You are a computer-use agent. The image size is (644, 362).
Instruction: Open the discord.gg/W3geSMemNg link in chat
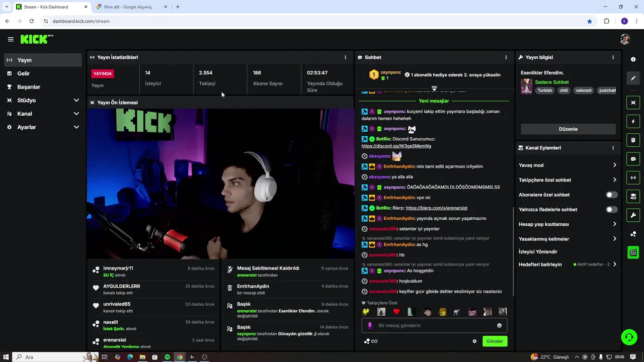pos(396,146)
